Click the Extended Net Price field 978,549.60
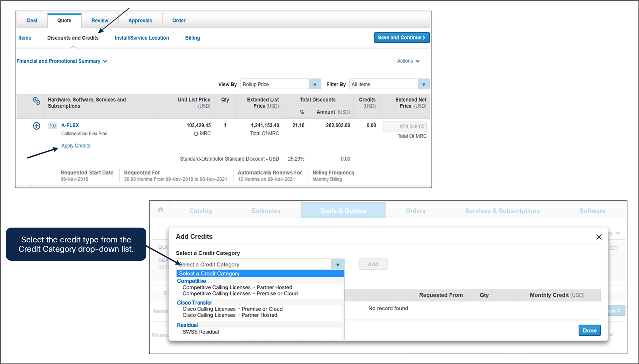 pyautogui.click(x=405, y=127)
